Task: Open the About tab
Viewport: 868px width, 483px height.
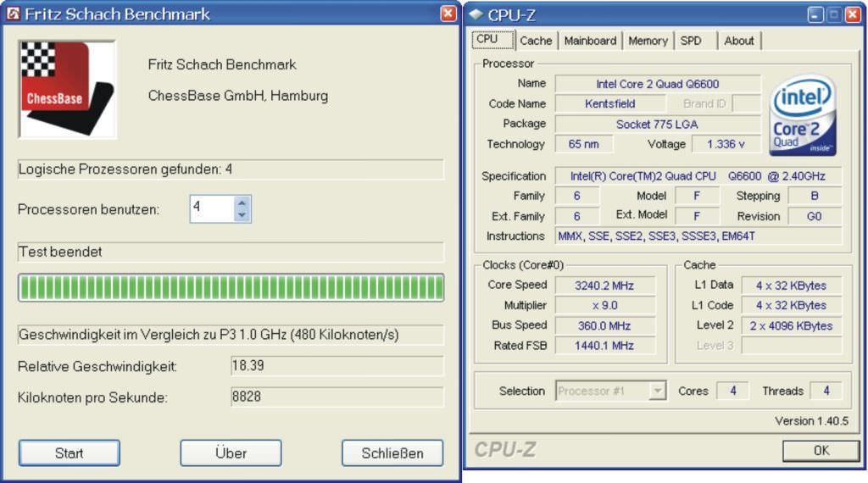Action: [x=739, y=41]
